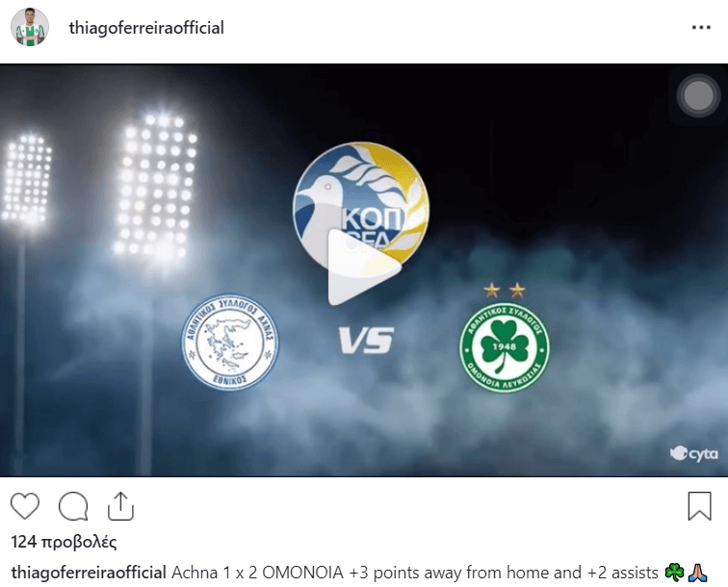Like the post with heart icon
This screenshot has height=587, width=728.
click(x=25, y=506)
